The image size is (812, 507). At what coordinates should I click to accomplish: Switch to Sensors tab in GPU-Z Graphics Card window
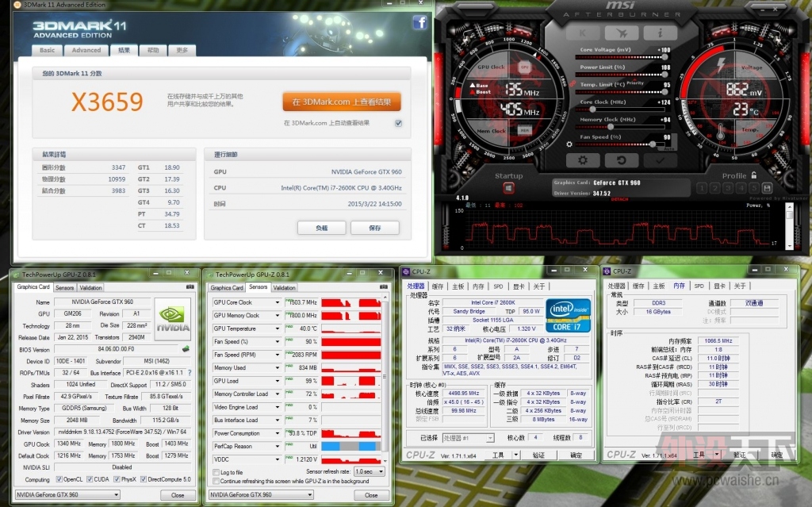pos(64,287)
